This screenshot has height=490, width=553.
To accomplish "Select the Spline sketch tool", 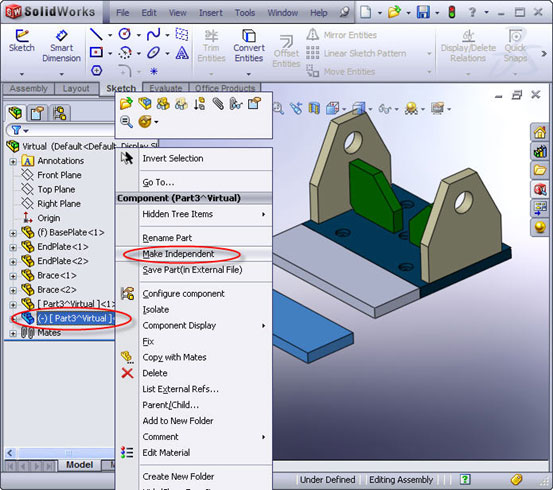I will (x=153, y=34).
